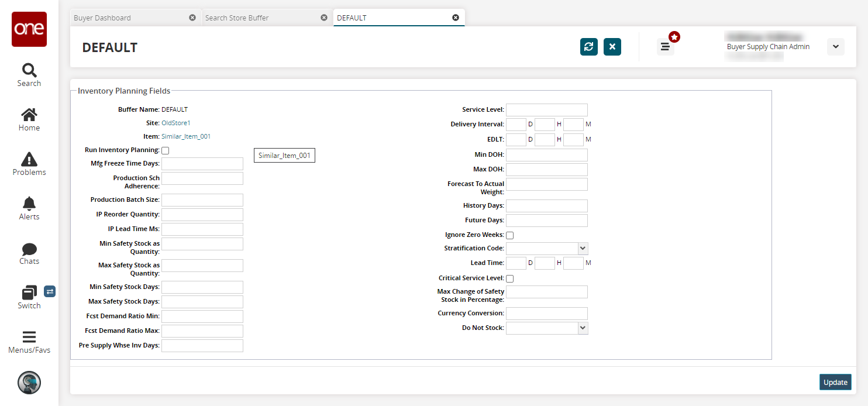
Task: Check the Critical Service Level checkbox
Action: pyautogui.click(x=510, y=278)
